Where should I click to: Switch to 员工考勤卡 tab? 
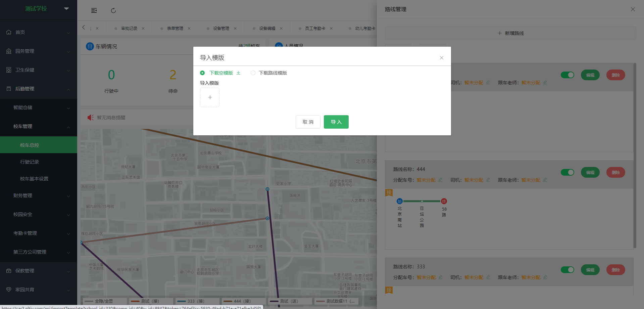pyautogui.click(x=315, y=29)
